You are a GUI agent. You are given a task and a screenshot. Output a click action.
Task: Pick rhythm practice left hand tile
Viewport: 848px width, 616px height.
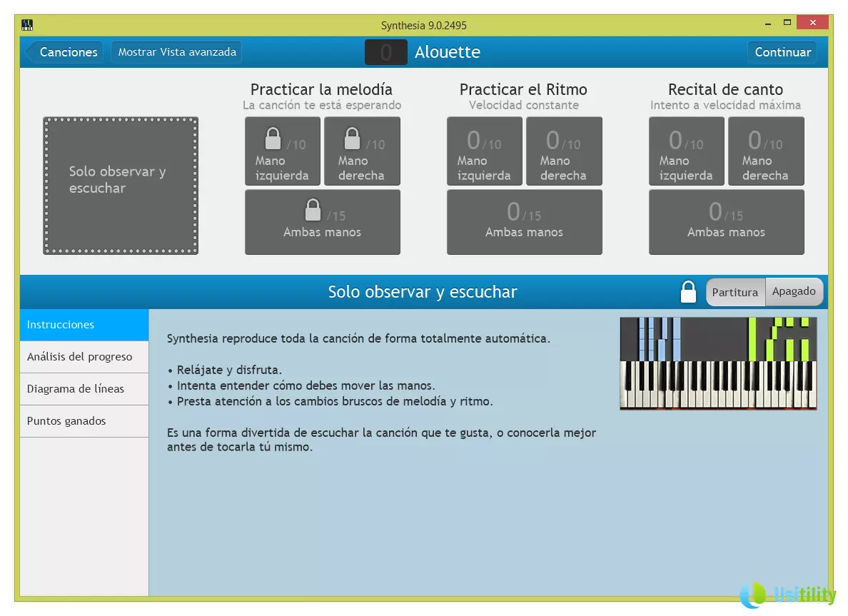pos(484,151)
